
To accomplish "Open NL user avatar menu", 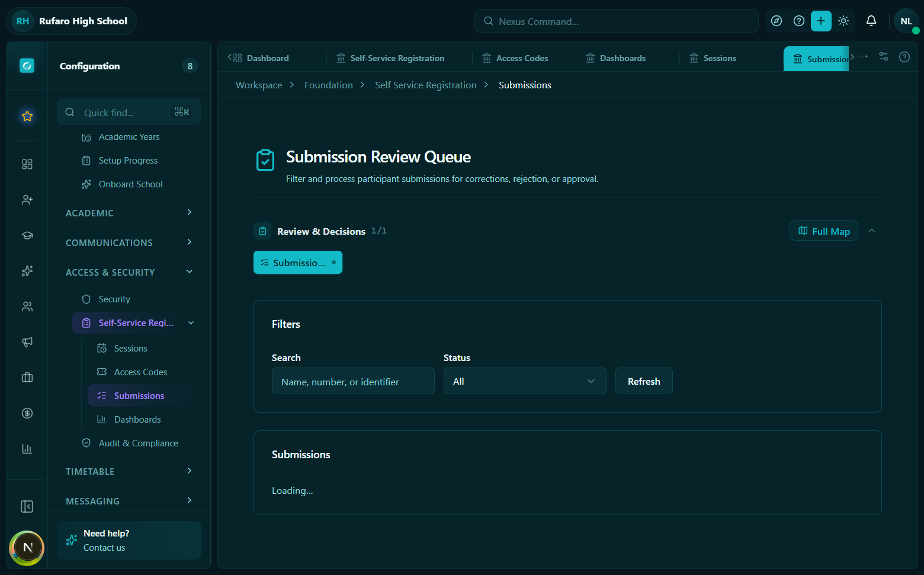I will [906, 21].
